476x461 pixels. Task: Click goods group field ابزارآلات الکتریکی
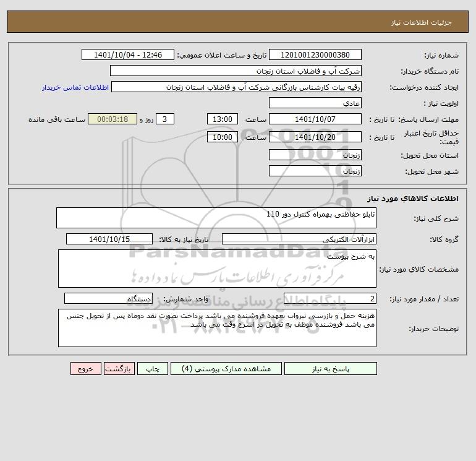point(299,239)
